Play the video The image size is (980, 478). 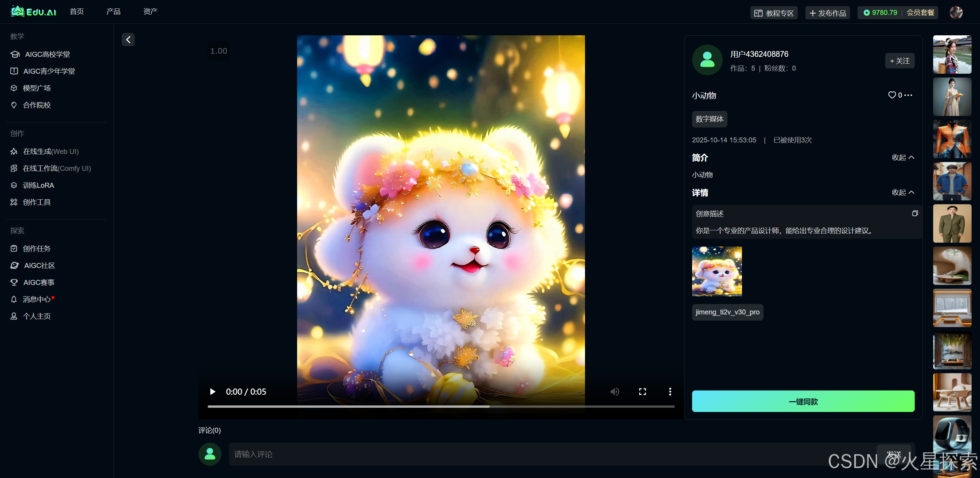[213, 392]
